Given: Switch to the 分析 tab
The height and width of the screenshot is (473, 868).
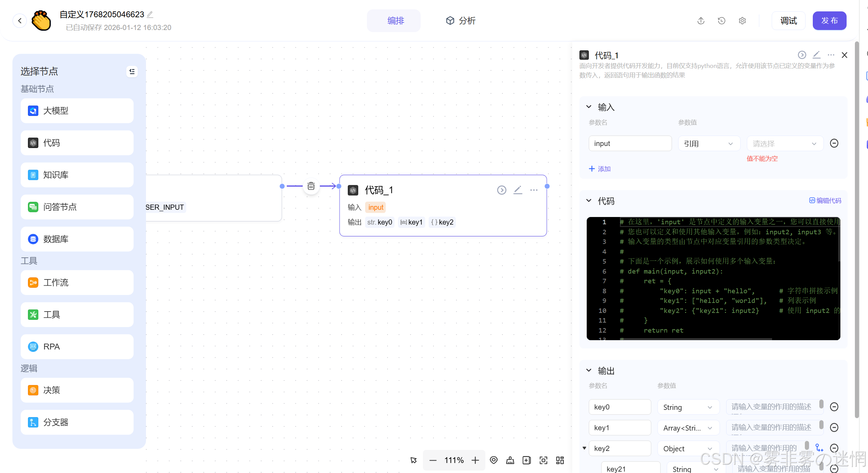Looking at the screenshot, I should point(460,21).
